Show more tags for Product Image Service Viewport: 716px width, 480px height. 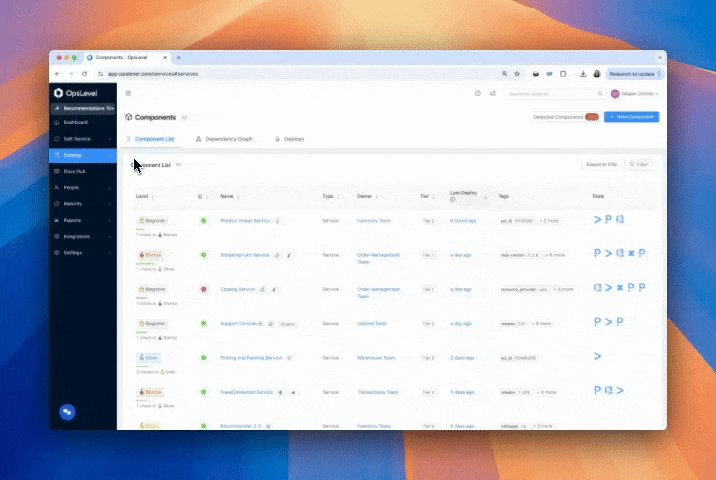[x=549, y=221]
